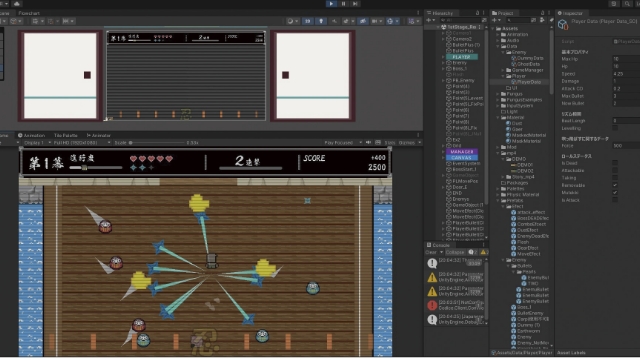The width and height of the screenshot is (640, 360).
Task: Open scene camera settings dropdown
Action: click(x=377, y=21)
